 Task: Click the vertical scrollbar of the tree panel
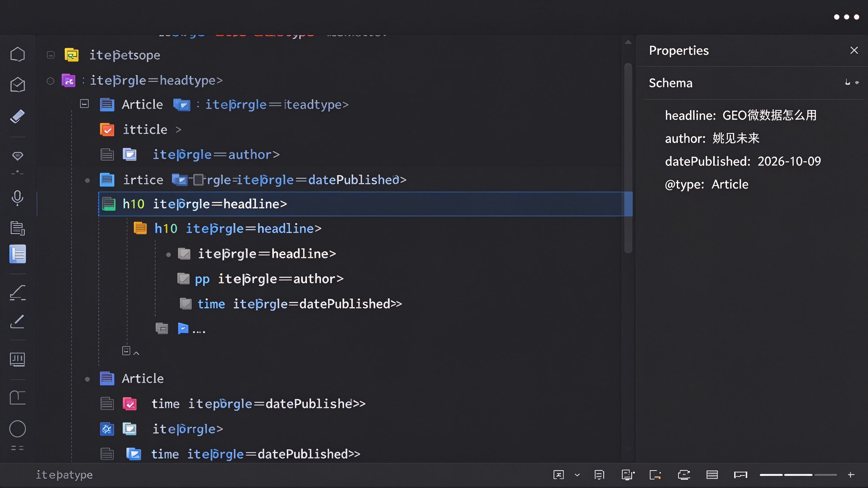click(628, 158)
